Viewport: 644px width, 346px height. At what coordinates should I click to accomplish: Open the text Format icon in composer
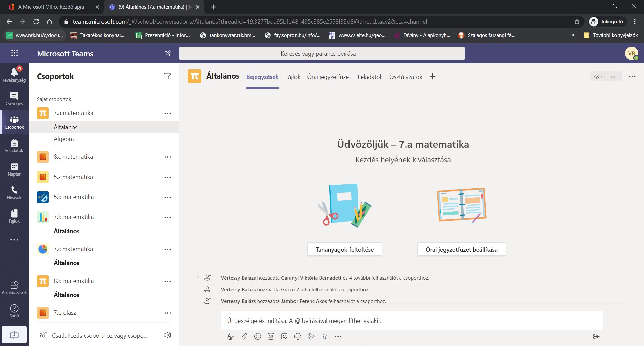230,336
